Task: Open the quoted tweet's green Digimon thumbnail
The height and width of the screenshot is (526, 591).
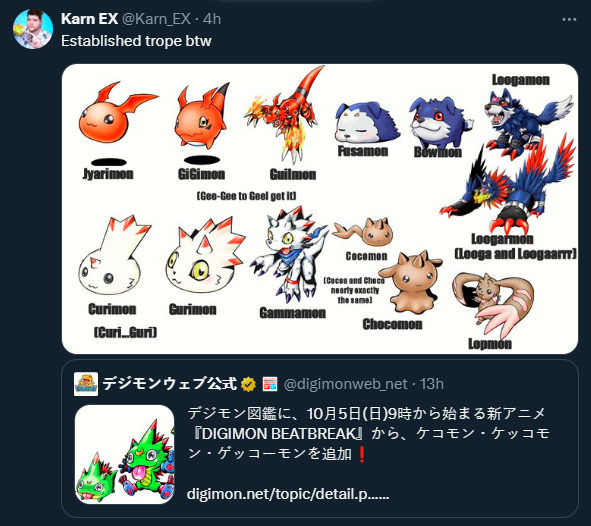Action: [124, 454]
